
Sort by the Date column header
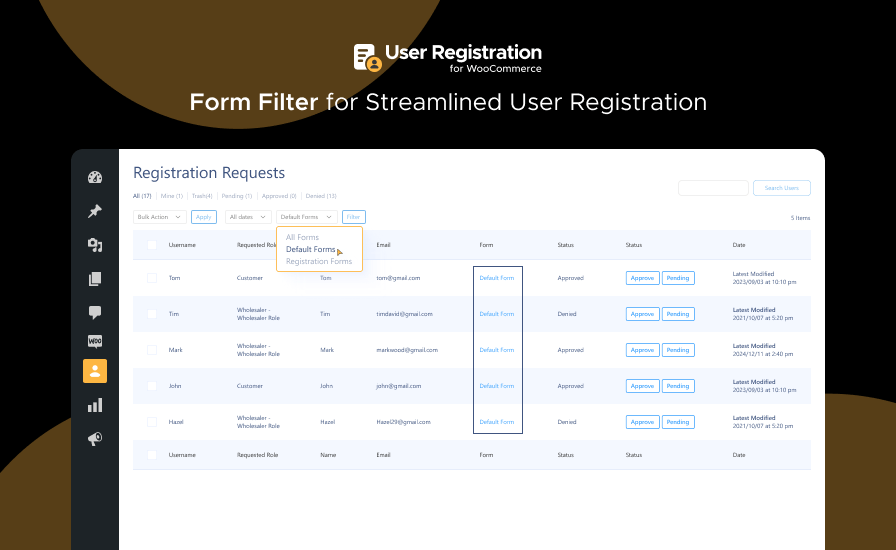coord(739,245)
